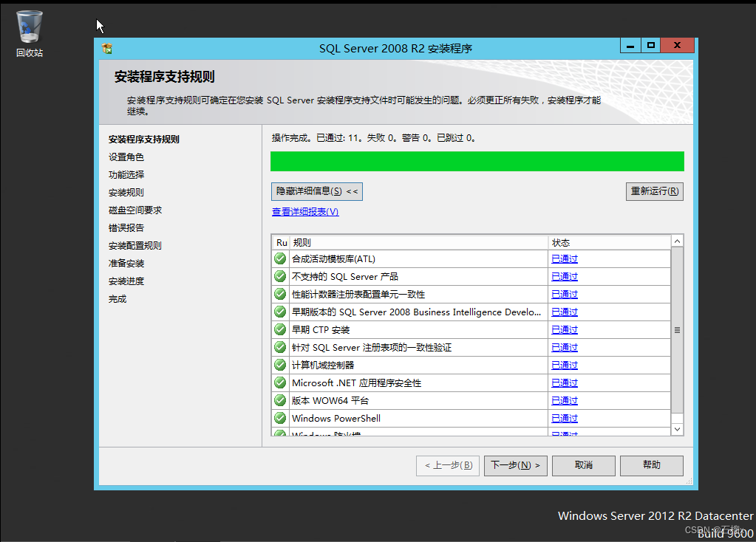Select 准备安装 step in sidebar

(126, 263)
